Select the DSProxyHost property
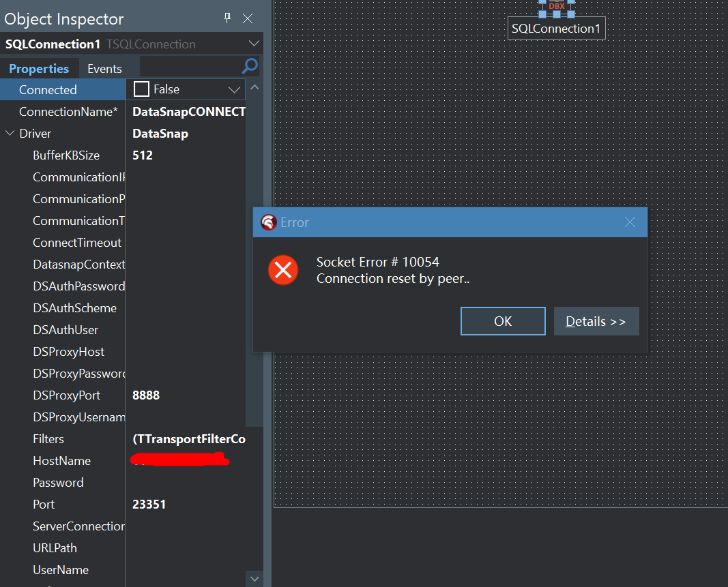The width and height of the screenshot is (728, 587). pos(68,352)
